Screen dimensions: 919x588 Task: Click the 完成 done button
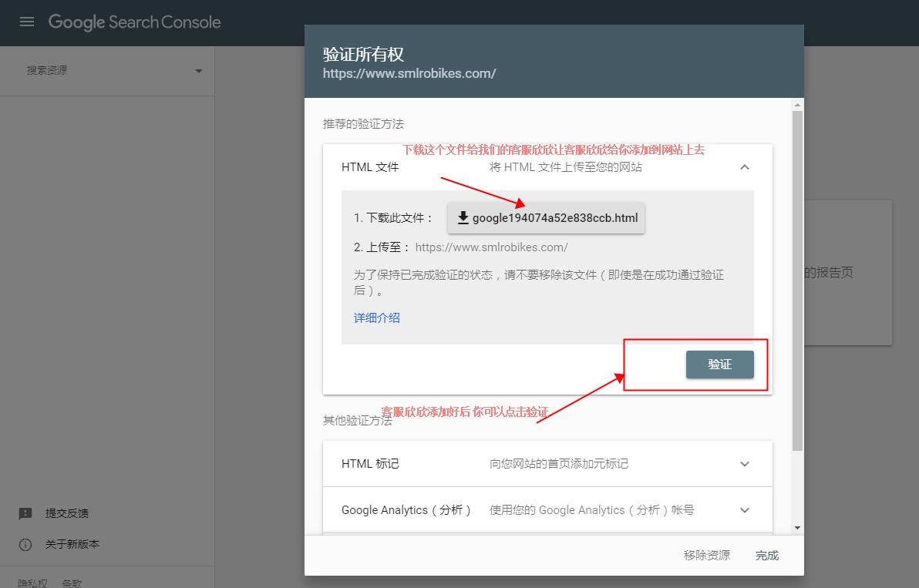click(x=766, y=556)
